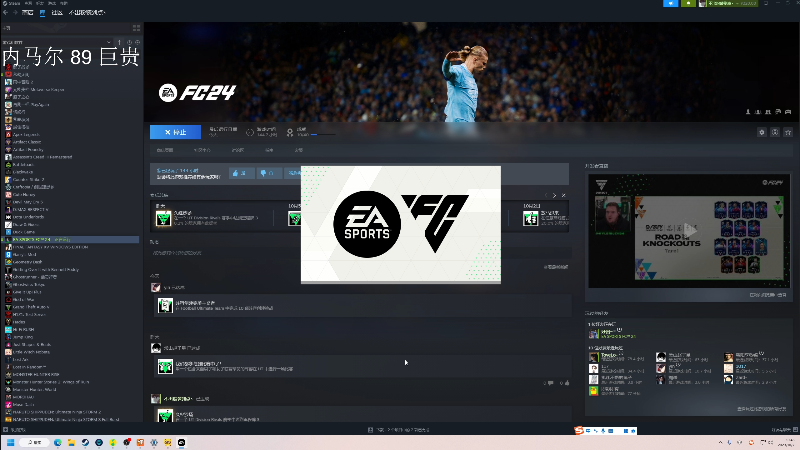Give a thumbs-up recommendation for the game

240,173
